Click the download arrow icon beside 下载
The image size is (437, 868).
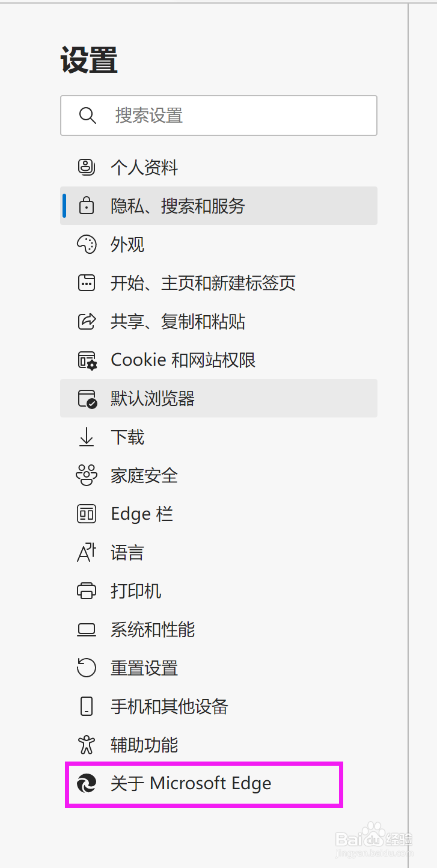pyautogui.click(x=87, y=437)
